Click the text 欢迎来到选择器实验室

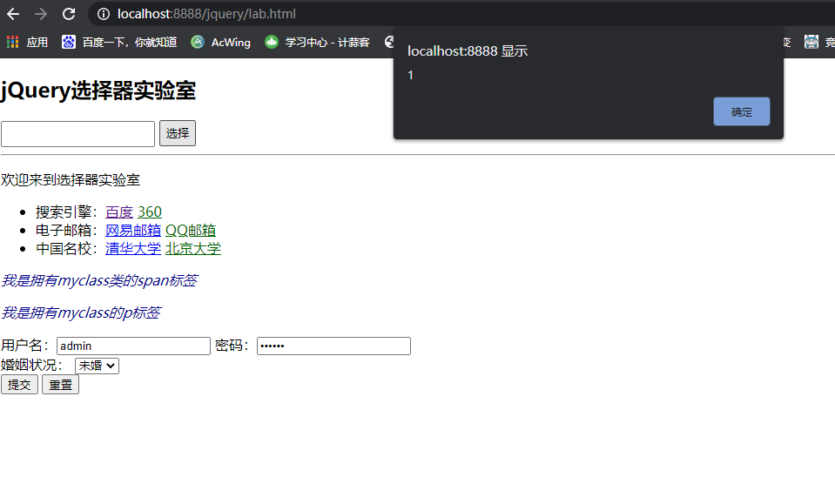point(71,180)
